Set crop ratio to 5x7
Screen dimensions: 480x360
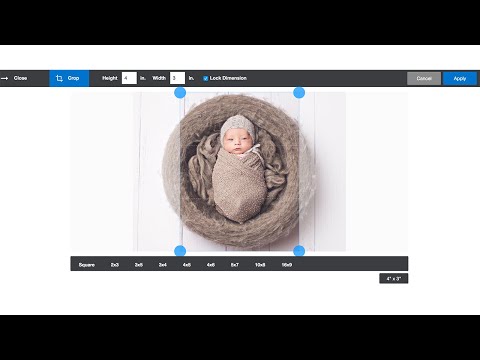(x=235, y=265)
